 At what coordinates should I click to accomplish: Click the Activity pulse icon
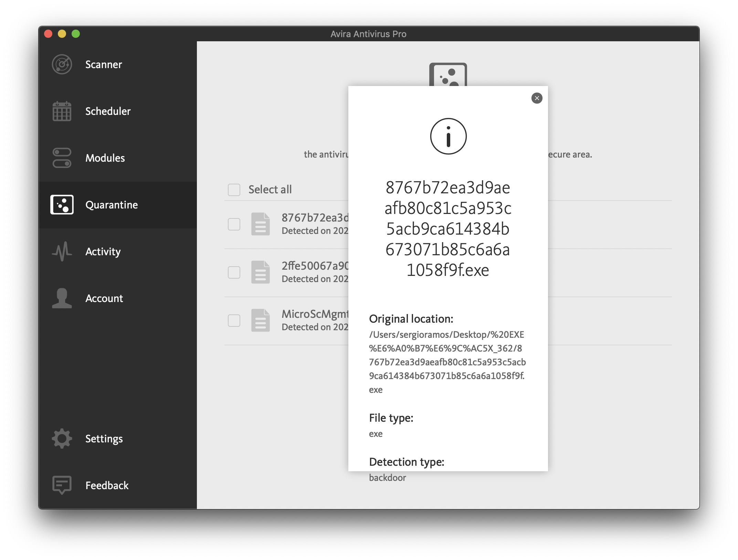(62, 251)
